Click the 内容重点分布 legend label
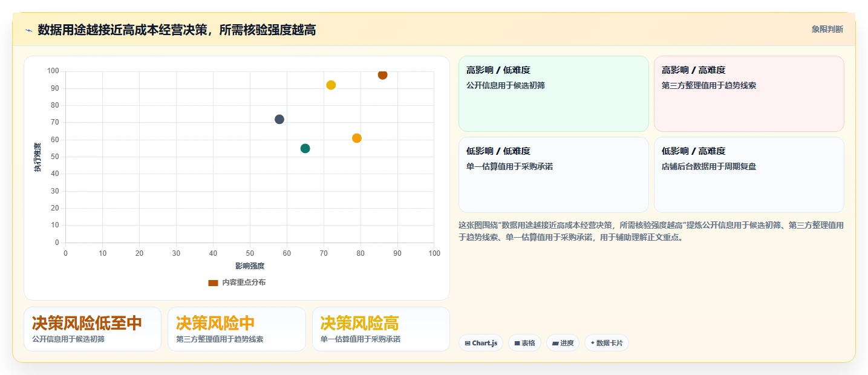The image size is (868, 375). point(244,282)
